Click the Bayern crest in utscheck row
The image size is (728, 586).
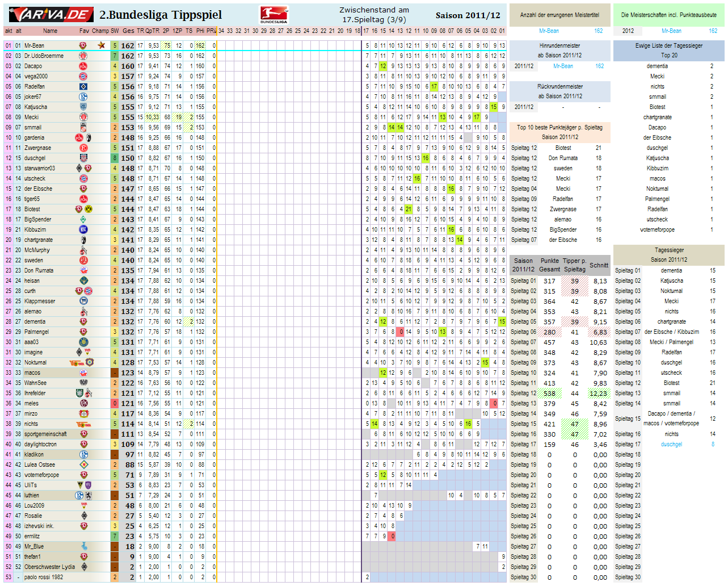coord(83,178)
